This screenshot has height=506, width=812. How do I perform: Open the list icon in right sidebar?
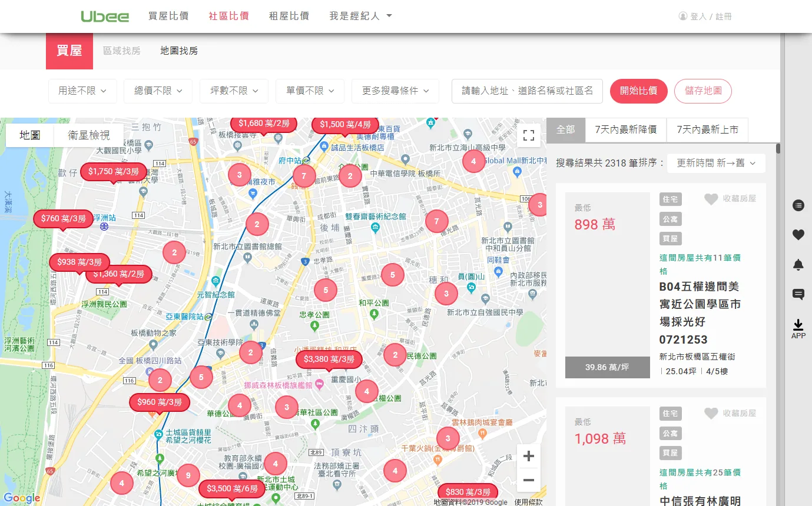pyautogui.click(x=798, y=205)
